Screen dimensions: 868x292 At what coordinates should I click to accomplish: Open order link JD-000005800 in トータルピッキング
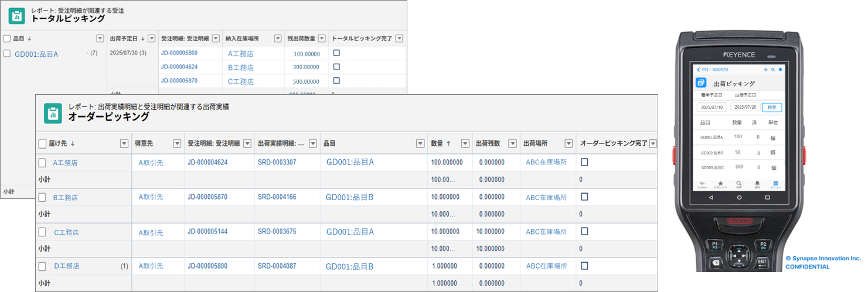pos(179,53)
